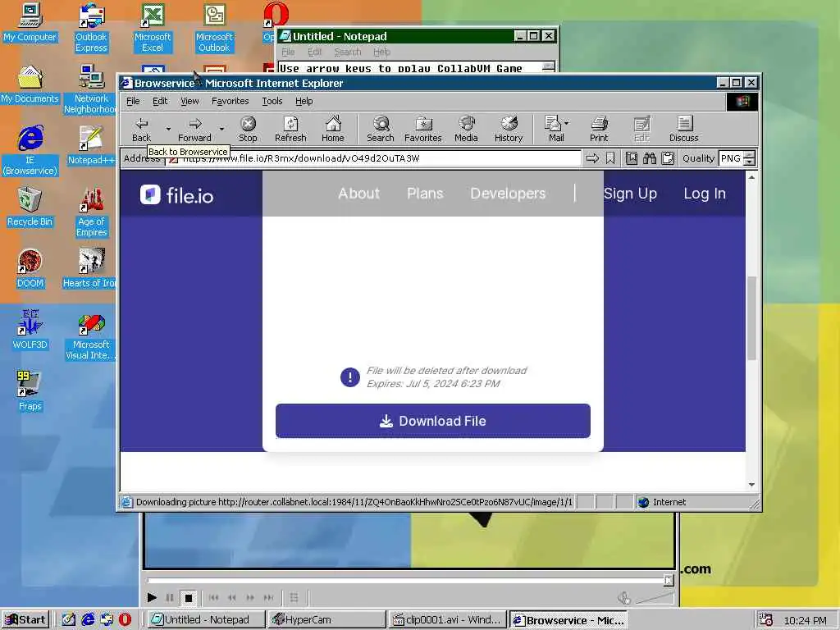Open the Mail button dropdown arrow
Image resolution: width=840 pixels, height=630 pixels.
(x=567, y=123)
